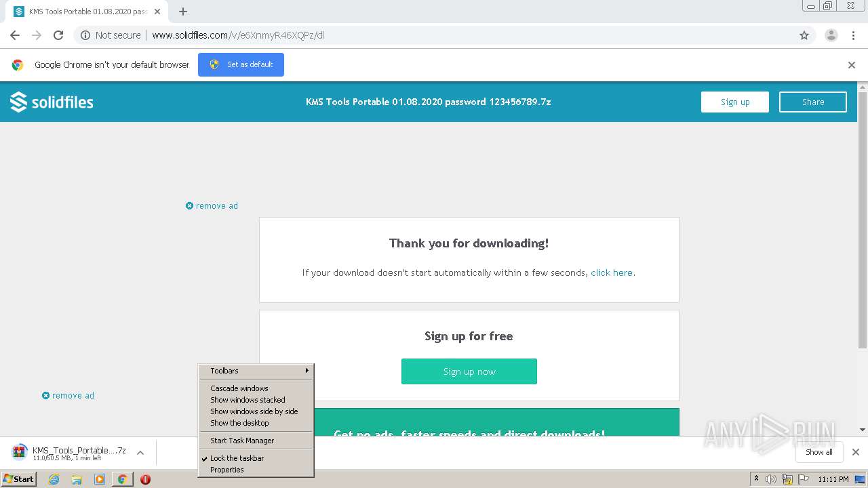868x488 pixels.
Task: Click Sign up now button
Action: click(469, 371)
